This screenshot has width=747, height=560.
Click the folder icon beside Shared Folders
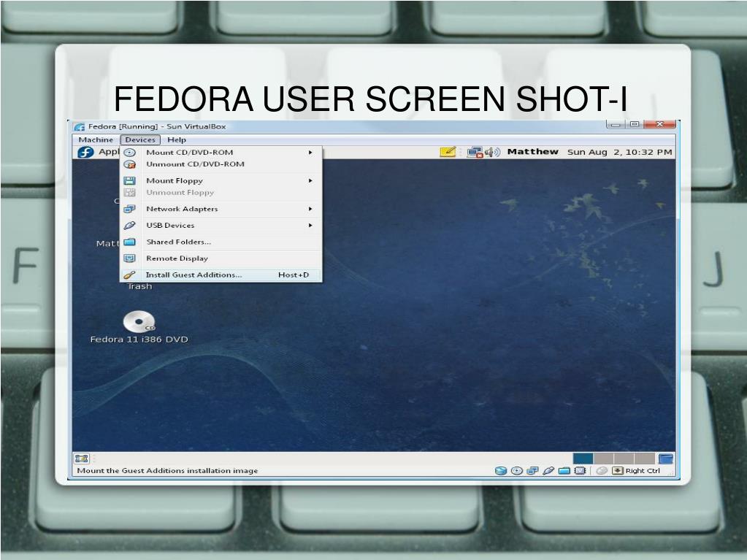129,242
